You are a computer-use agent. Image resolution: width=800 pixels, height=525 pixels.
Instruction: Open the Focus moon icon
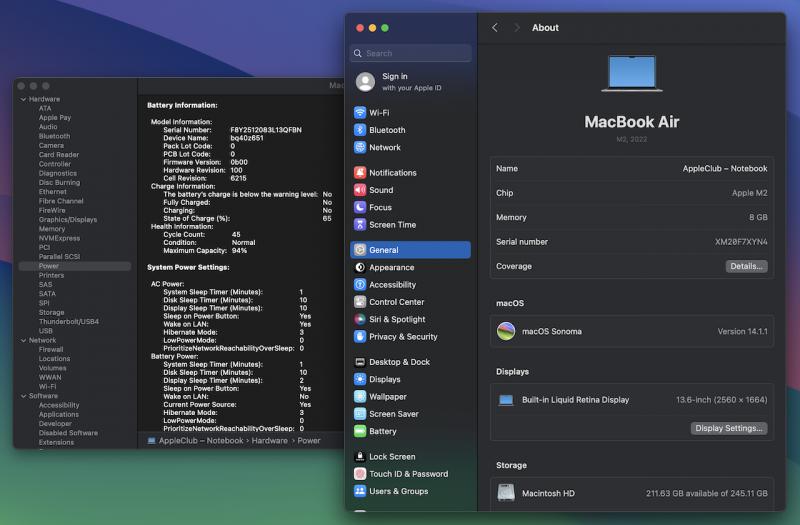coord(360,207)
